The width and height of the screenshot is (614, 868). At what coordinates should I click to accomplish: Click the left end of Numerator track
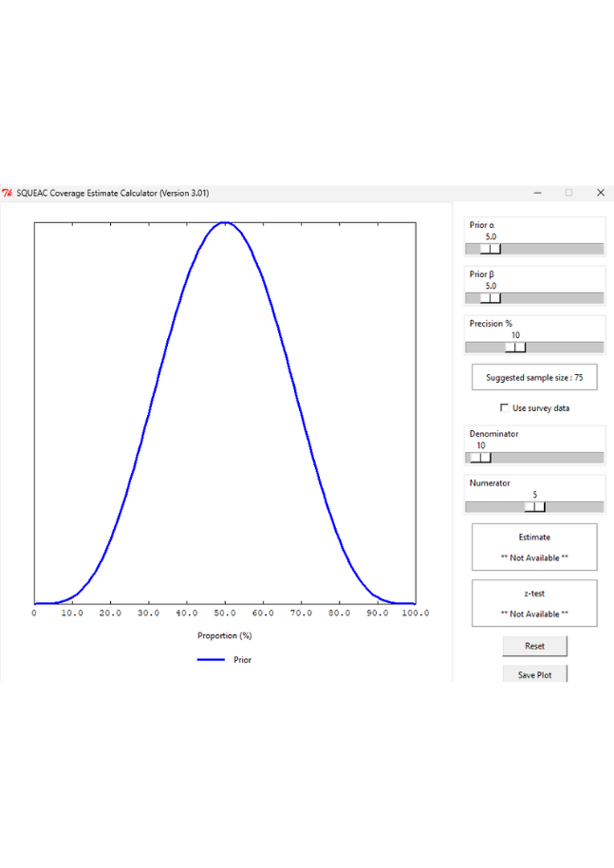471,506
